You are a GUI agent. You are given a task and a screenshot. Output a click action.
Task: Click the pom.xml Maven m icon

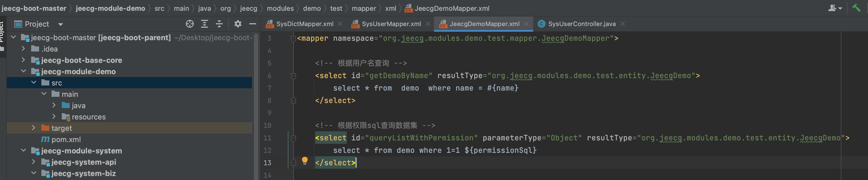point(45,139)
